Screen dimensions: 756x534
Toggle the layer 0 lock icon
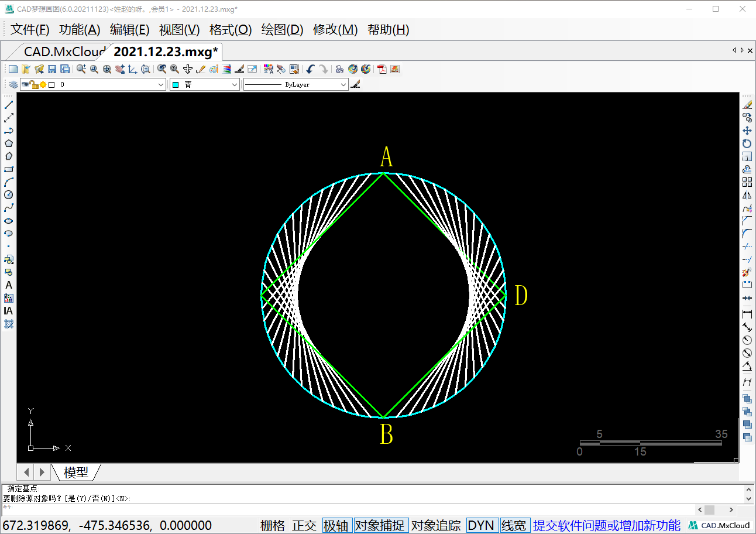point(34,84)
